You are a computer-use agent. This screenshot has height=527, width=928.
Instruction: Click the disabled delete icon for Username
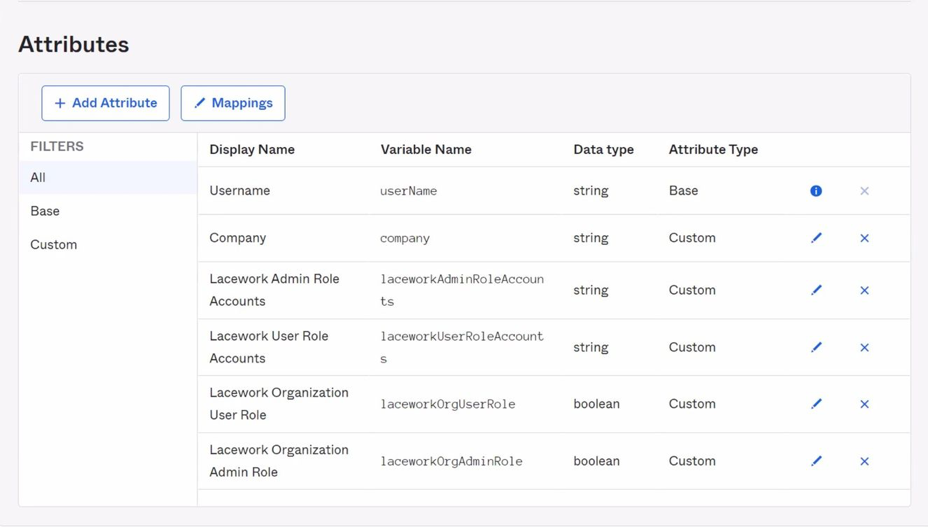pos(864,191)
